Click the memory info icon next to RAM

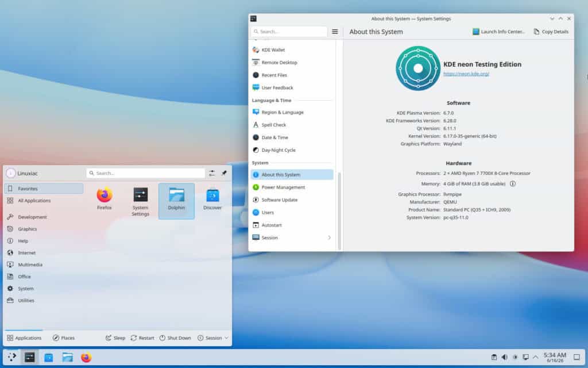pyautogui.click(x=513, y=183)
